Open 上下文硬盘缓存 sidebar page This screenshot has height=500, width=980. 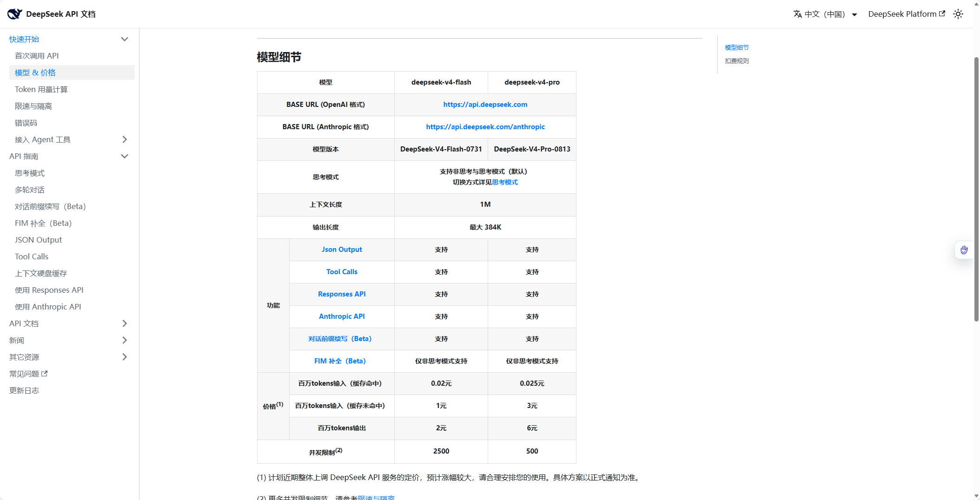(x=72, y=273)
